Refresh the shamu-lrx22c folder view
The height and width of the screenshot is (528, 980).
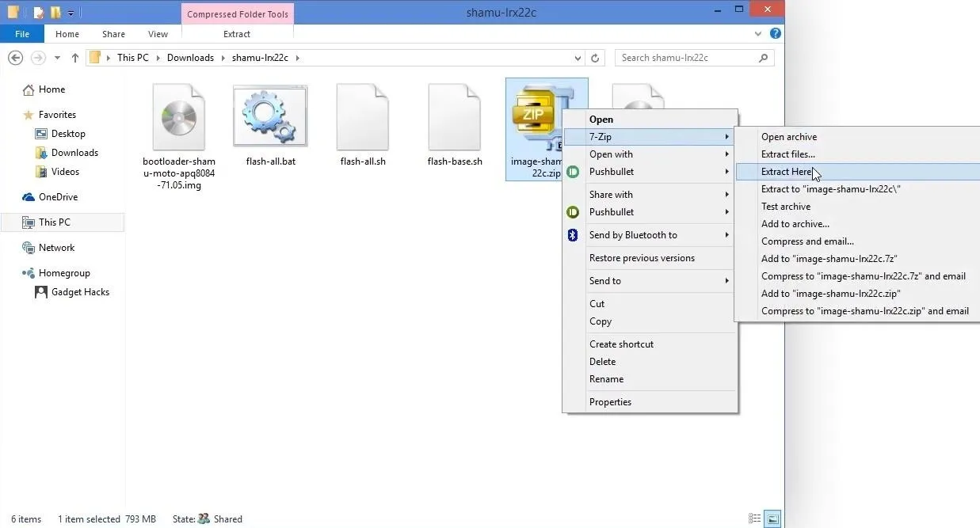[596, 58]
